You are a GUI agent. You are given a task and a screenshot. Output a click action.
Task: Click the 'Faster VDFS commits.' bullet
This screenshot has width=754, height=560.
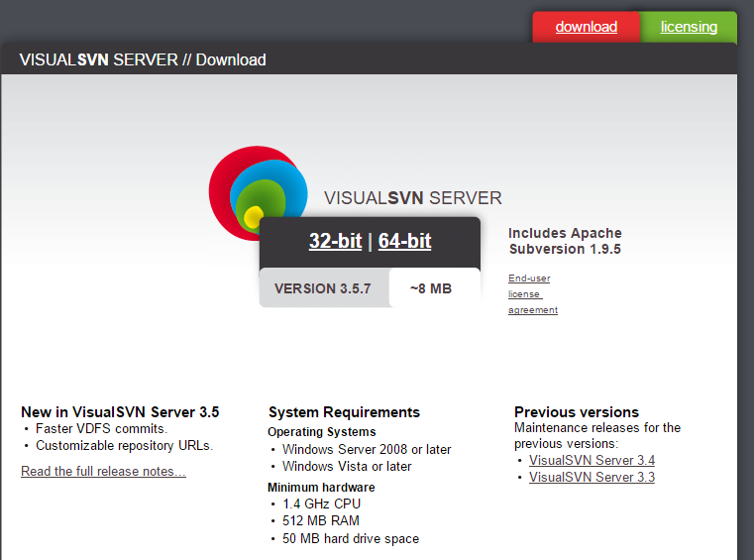click(x=101, y=428)
